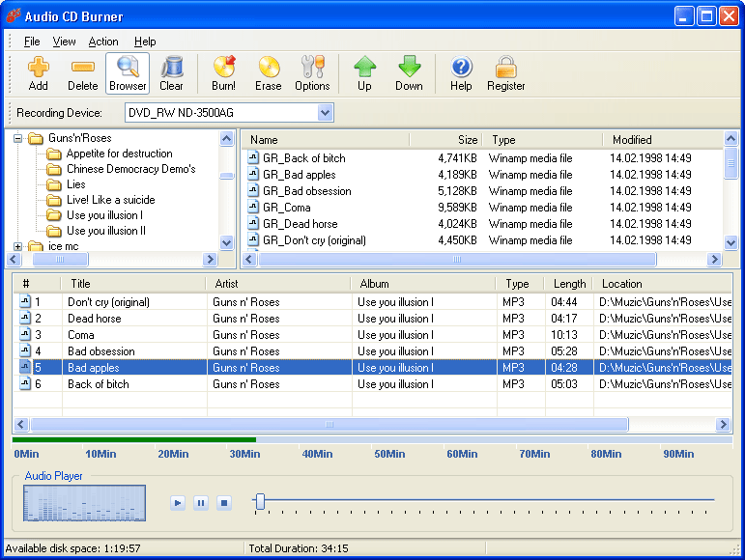The image size is (745, 560).
Task: Click the audio player seek slider handle
Action: 259,501
